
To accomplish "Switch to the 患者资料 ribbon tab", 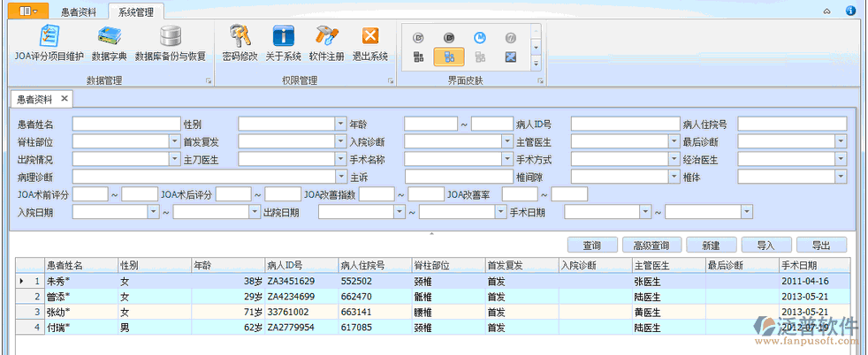I will click(x=80, y=11).
